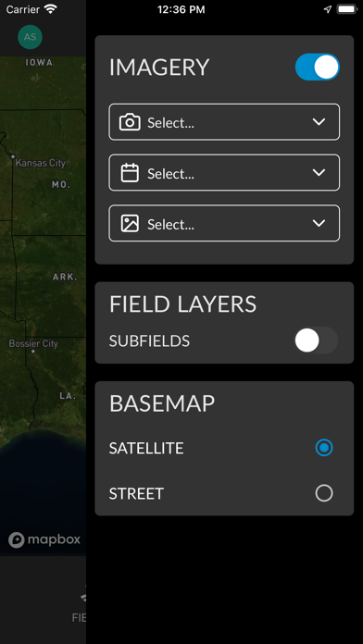This screenshot has width=363, height=644.
Task: Tap the Wi-Fi icon in status bar
Action: [x=51, y=9]
